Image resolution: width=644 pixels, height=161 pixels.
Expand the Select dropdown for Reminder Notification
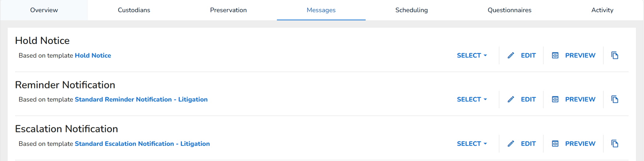[x=472, y=99]
